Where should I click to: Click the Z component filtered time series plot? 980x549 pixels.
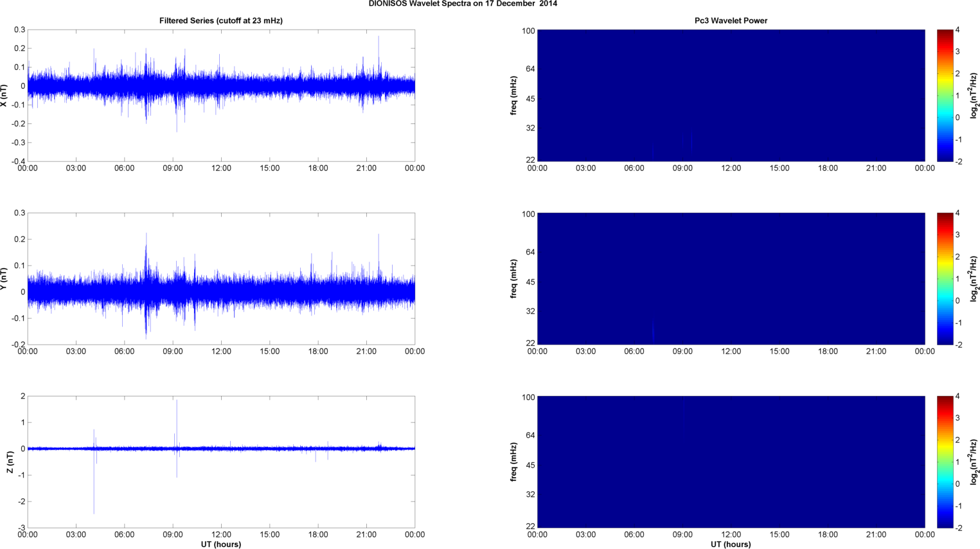[221, 462]
